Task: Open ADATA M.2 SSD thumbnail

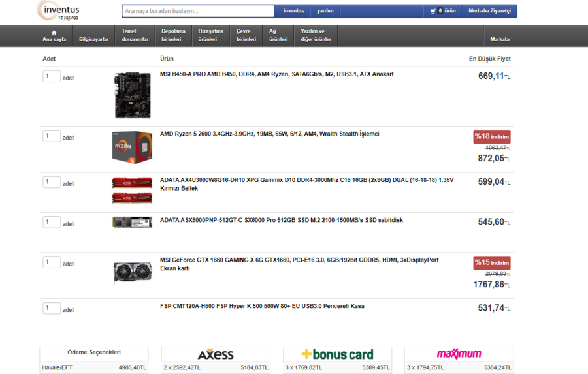Action: pos(133,222)
